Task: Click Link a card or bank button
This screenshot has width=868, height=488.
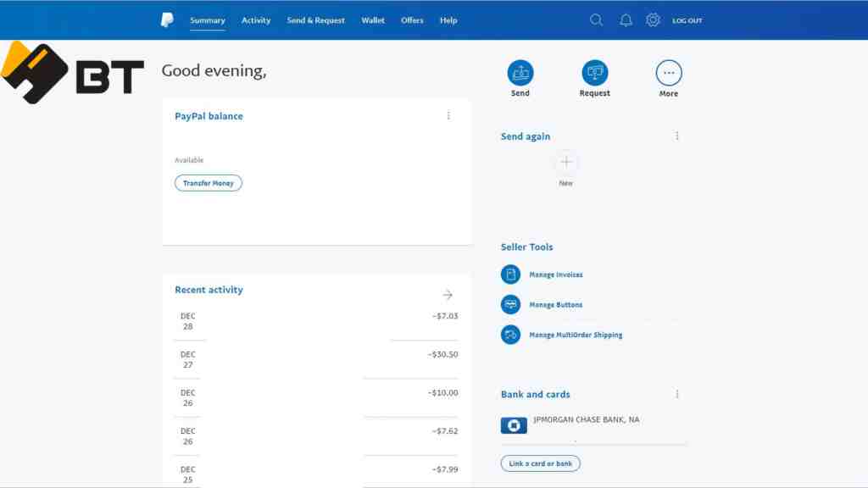Action: coord(540,463)
